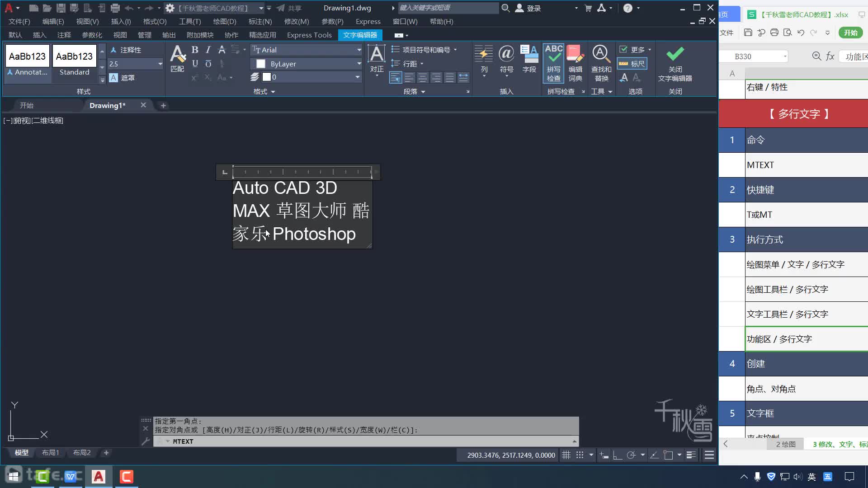Image resolution: width=868 pixels, height=488 pixels.
Task: Insert a symbol with 符号
Action: [506, 60]
